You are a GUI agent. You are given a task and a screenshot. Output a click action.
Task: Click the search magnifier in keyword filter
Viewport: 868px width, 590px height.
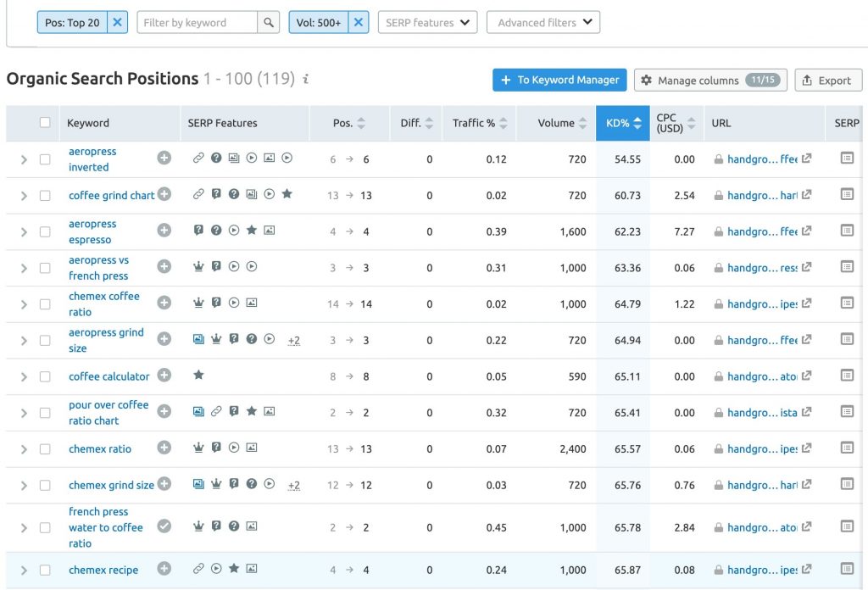click(x=268, y=22)
